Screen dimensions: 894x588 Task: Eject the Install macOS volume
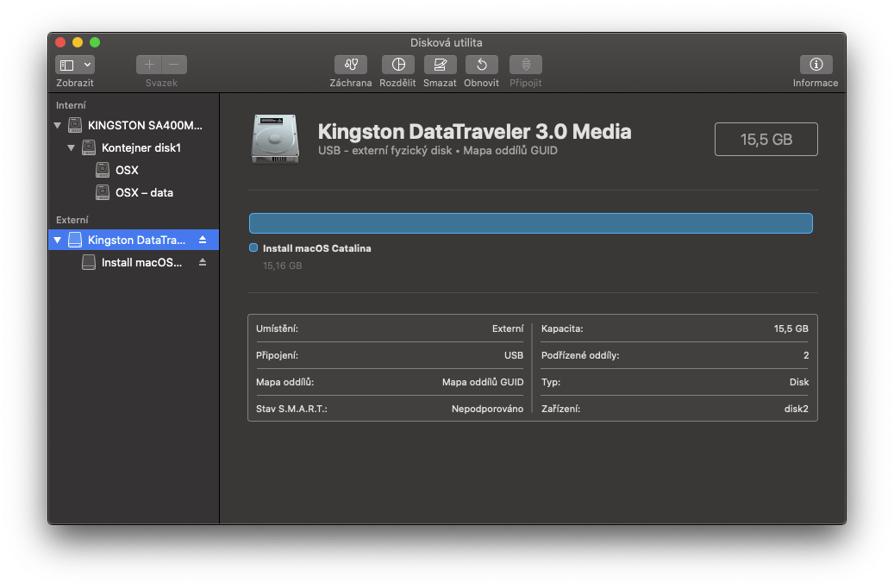(203, 262)
